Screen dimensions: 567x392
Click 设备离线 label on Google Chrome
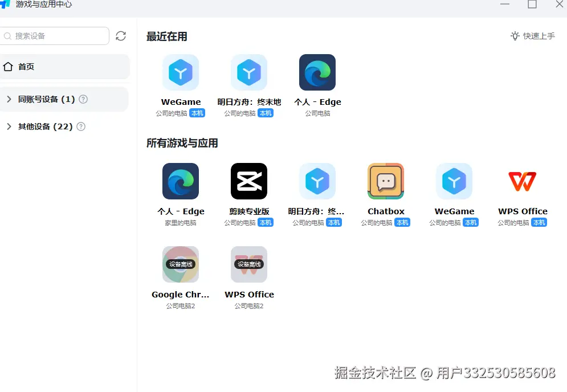coord(181,264)
